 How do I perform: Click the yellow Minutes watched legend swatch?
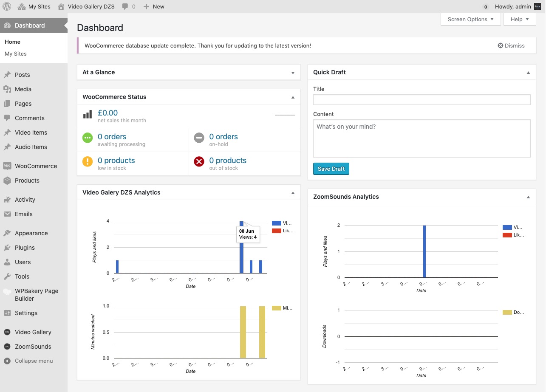[x=277, y=308]
